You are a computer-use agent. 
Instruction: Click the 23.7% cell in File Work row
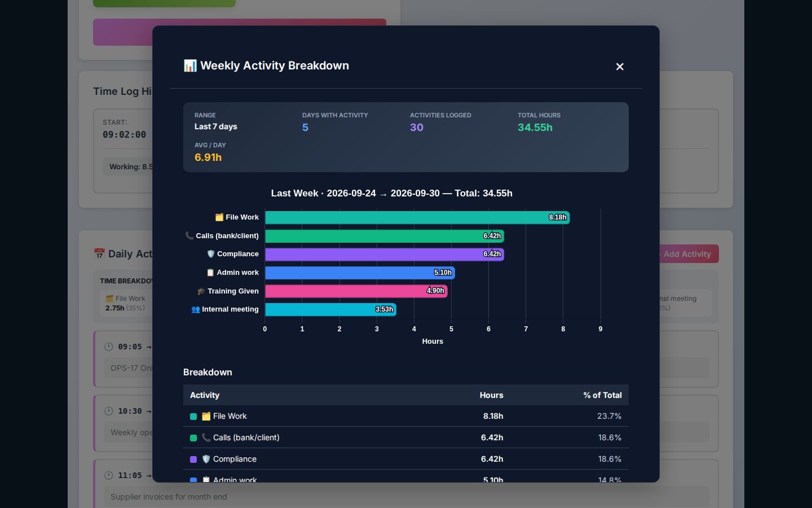pyautogui.click(x=609, y=416)
